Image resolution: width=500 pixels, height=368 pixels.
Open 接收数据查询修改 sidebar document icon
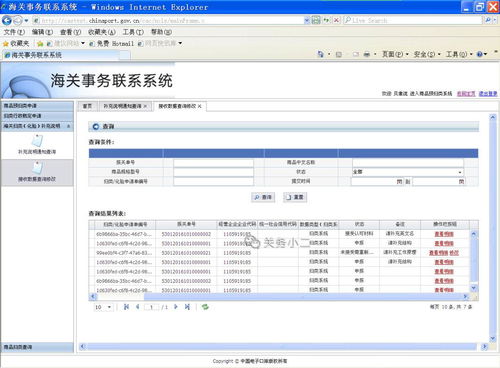pyautogui.click(x=37, y=168)
